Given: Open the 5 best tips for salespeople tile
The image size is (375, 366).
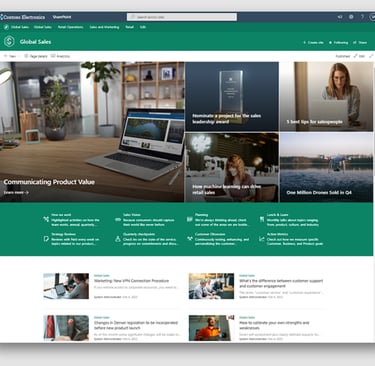Looking at the screenshot, I should (326, 96).
